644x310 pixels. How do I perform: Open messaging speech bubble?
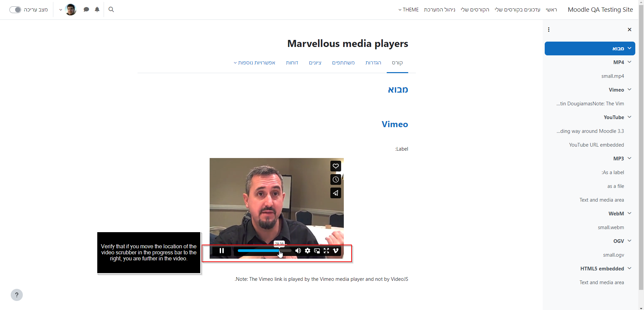coord(86,9)
